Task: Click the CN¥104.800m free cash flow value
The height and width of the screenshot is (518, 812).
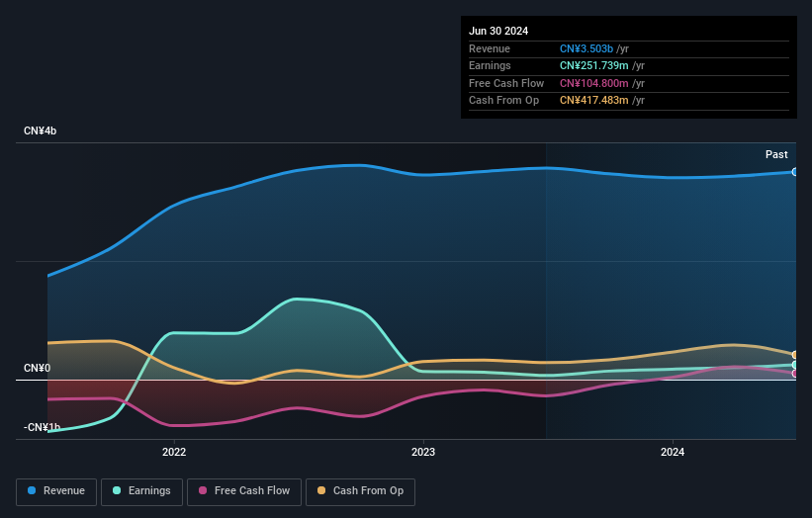Action: point(594,83)
